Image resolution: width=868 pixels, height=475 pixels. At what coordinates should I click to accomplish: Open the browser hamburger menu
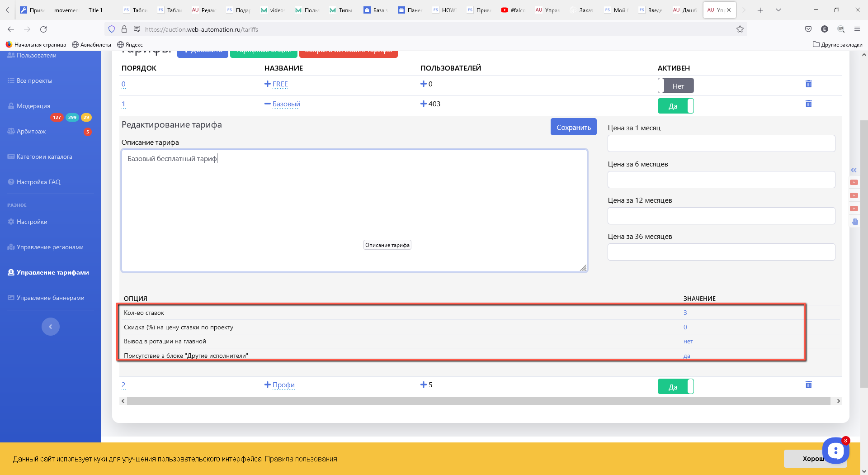857,29
